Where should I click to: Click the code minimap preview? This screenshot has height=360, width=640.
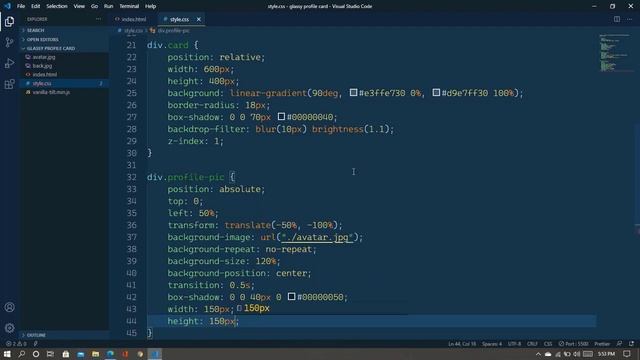(614, 53)
